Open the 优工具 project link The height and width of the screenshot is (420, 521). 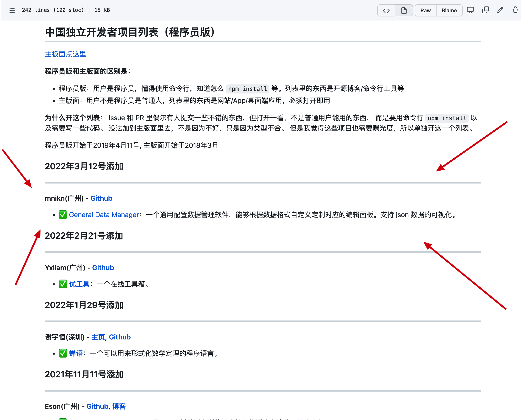(x=79, y=284)
